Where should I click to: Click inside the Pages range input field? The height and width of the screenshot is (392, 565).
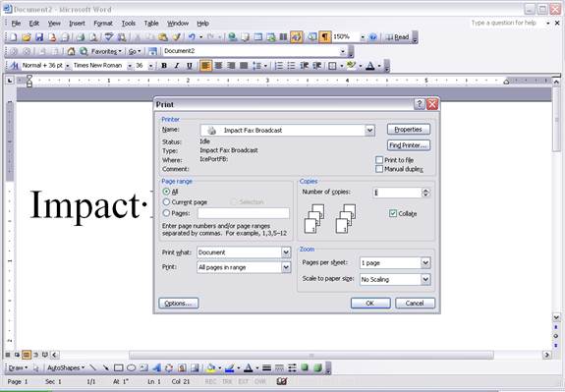click(244, 213)
